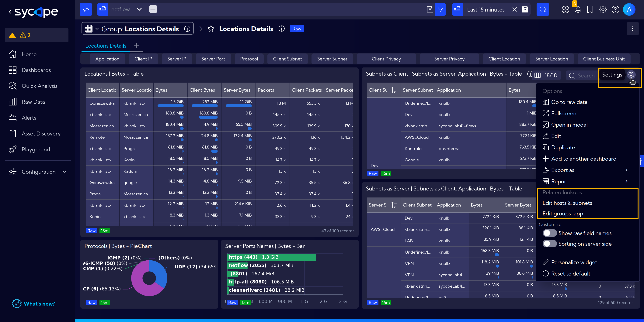
Task: Open What's new link
Action: pos(33,304)
